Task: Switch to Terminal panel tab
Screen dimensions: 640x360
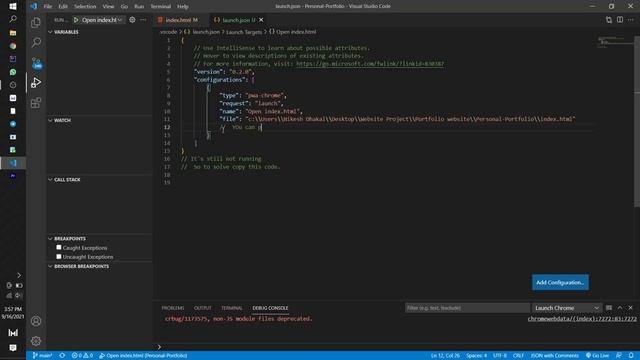Action: click(x=231, y=308)
